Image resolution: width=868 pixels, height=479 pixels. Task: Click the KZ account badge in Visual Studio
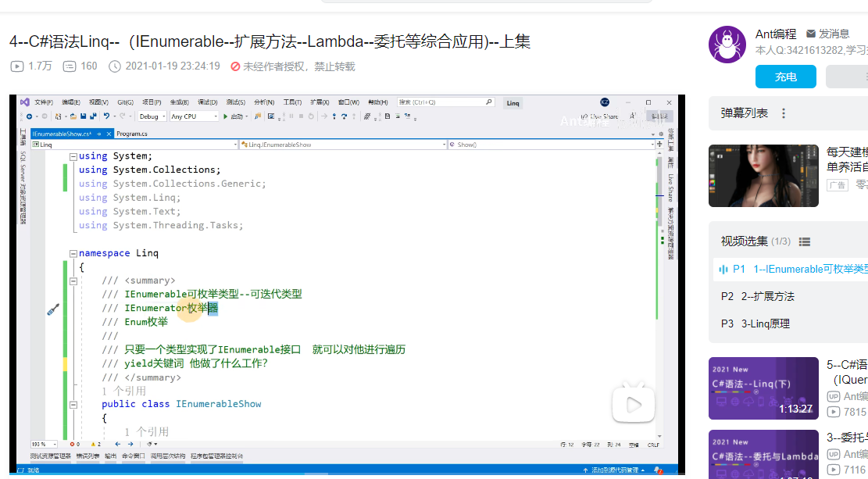coord(605,102)
